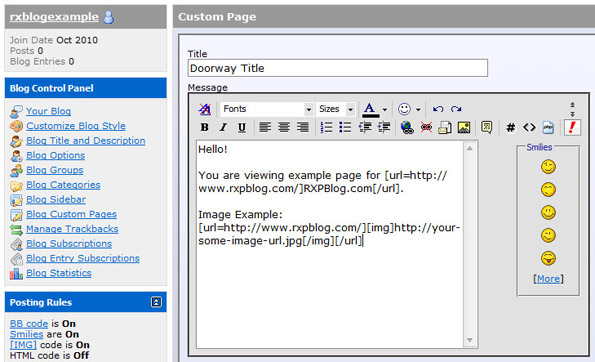The height and width of the screenshot is (362, 595).
Task: Open the Sizes dropdown
Action: pyautogui.click(x=336, y=109)
